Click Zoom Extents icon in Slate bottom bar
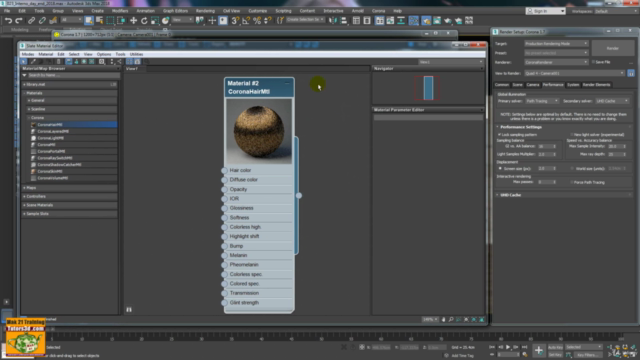Viewport: 640px width, 360px height. 466,320
